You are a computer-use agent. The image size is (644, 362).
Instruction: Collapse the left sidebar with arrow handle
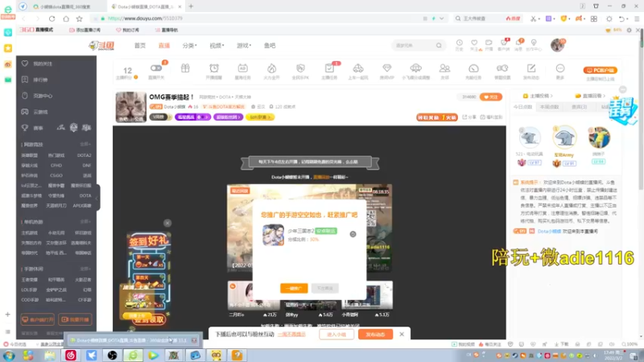[97, 198]
